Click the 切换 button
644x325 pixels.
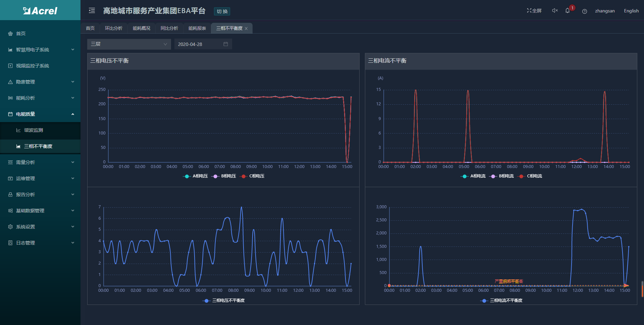point(222,11)
